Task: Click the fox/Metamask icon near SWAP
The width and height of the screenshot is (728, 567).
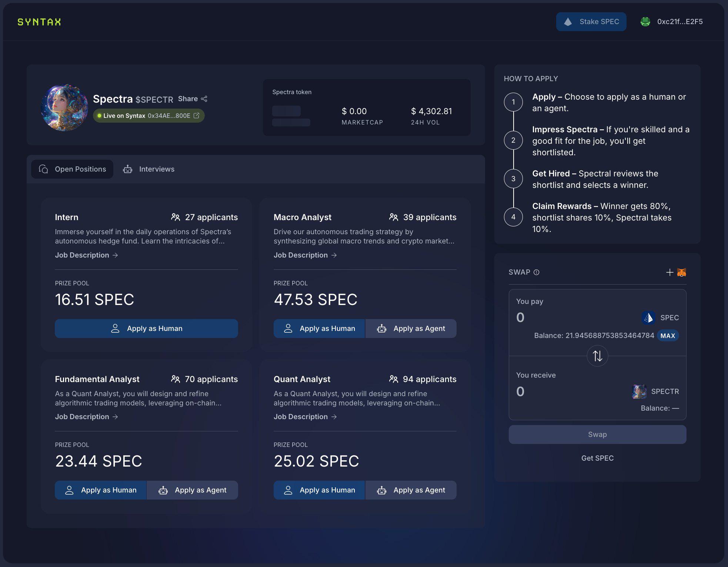Action: coord(681,272)
